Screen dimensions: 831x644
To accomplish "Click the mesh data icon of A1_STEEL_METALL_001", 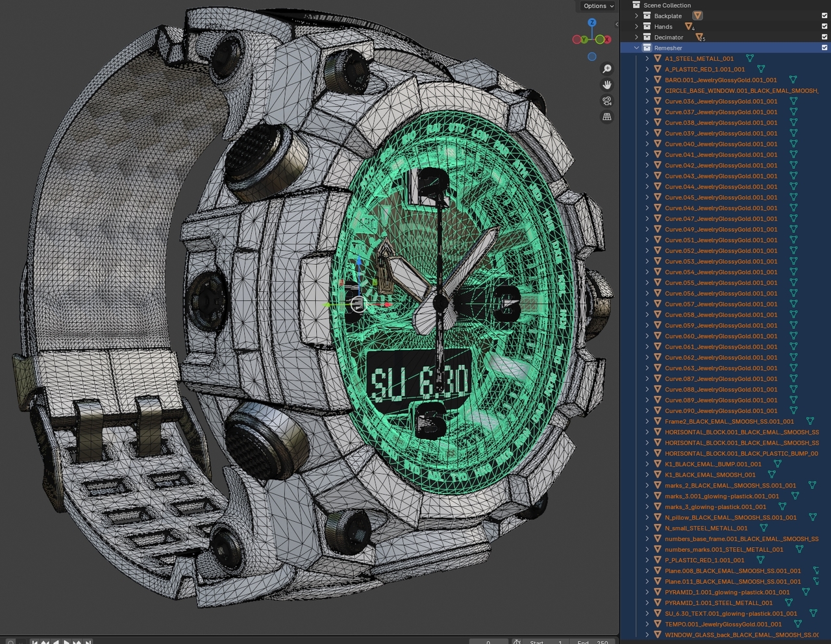I will tap(750, 58).
